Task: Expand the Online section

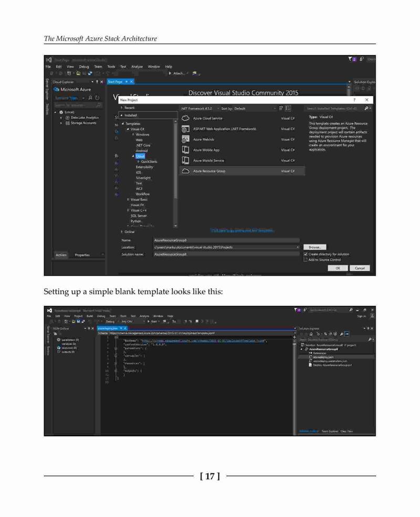Action: (x=122, y=232)
